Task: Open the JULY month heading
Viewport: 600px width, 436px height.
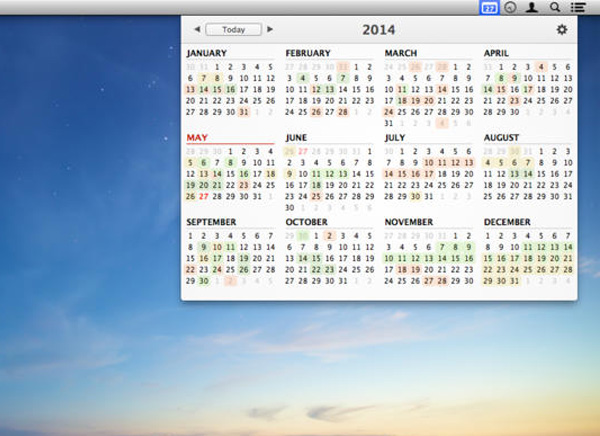Action: click(x=395, y=137)
